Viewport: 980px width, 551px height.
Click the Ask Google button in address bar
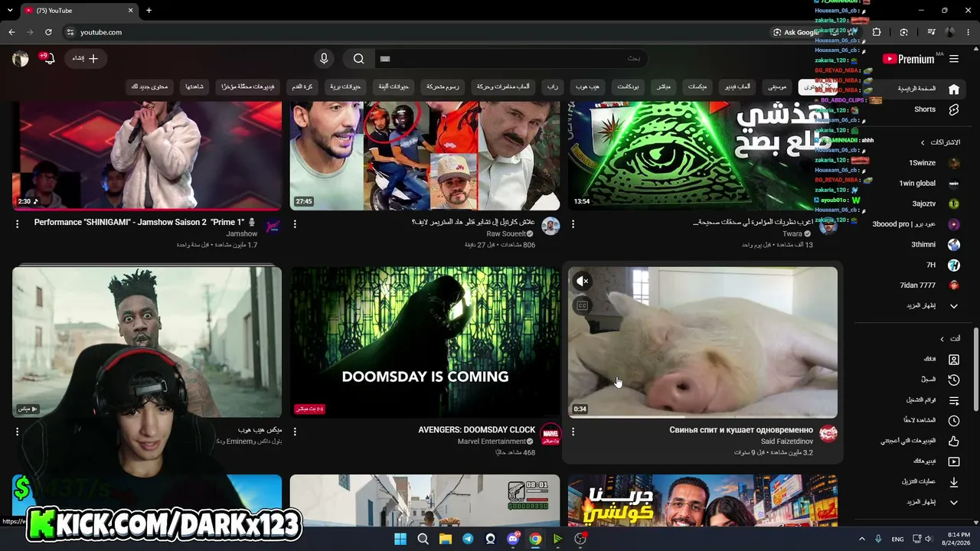795,32
